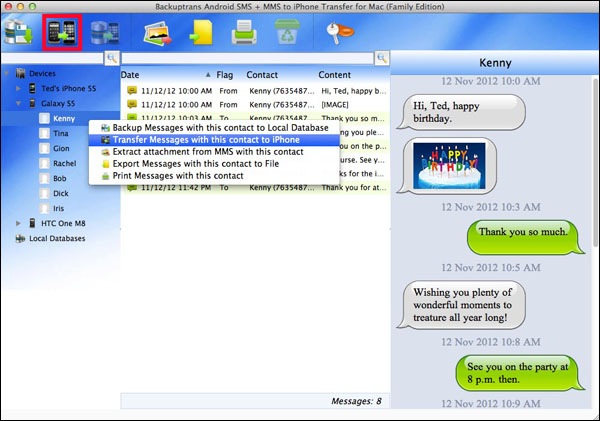Click the Local Databases icon in the sidebar
The image size is (600, 421).
pos(20,238)
